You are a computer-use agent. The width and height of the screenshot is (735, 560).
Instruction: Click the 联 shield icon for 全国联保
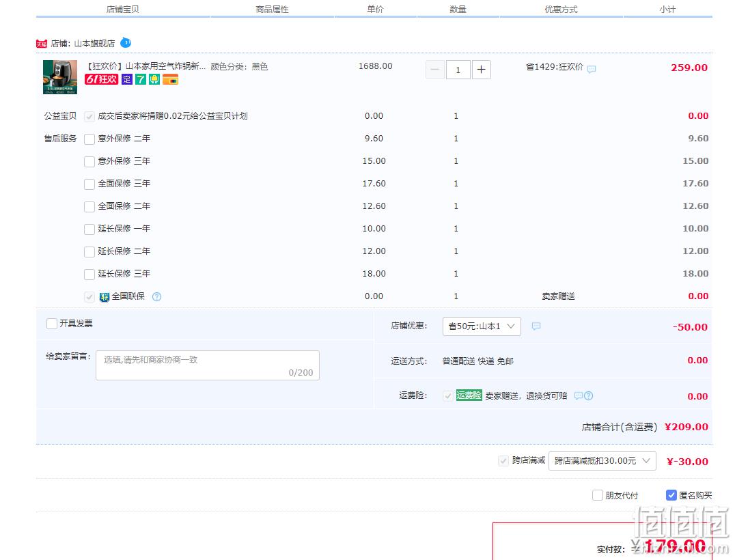[104, 296]
